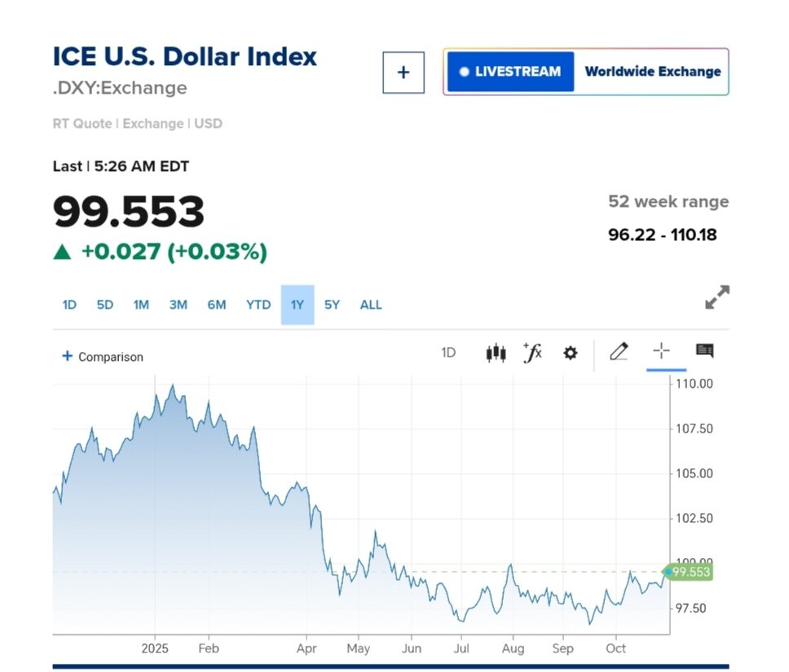The height and width of the screenshot is (672, 789).
Task: Open candlestick chart type selector
Action: (496, 353)
